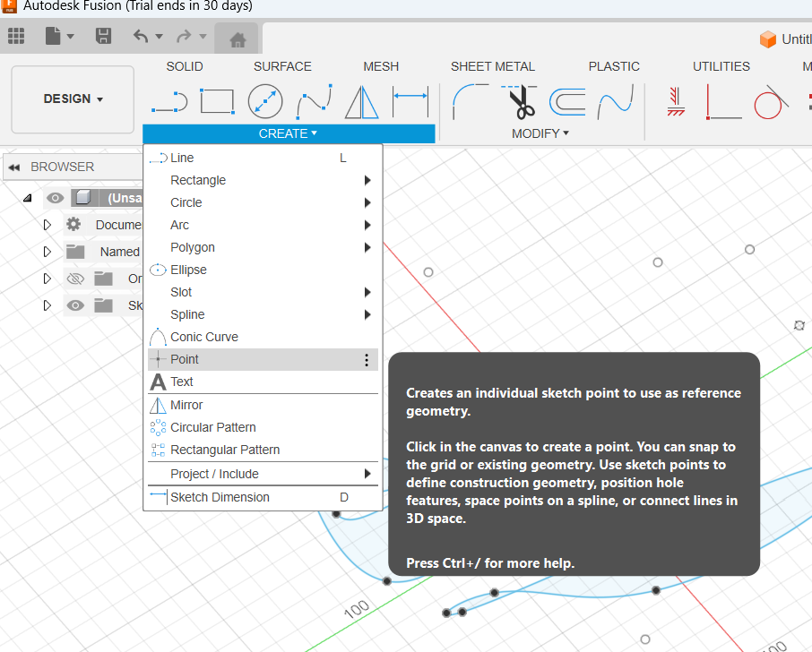Open the Circle submenu
The image size is (812, 652).
(263, 202)
